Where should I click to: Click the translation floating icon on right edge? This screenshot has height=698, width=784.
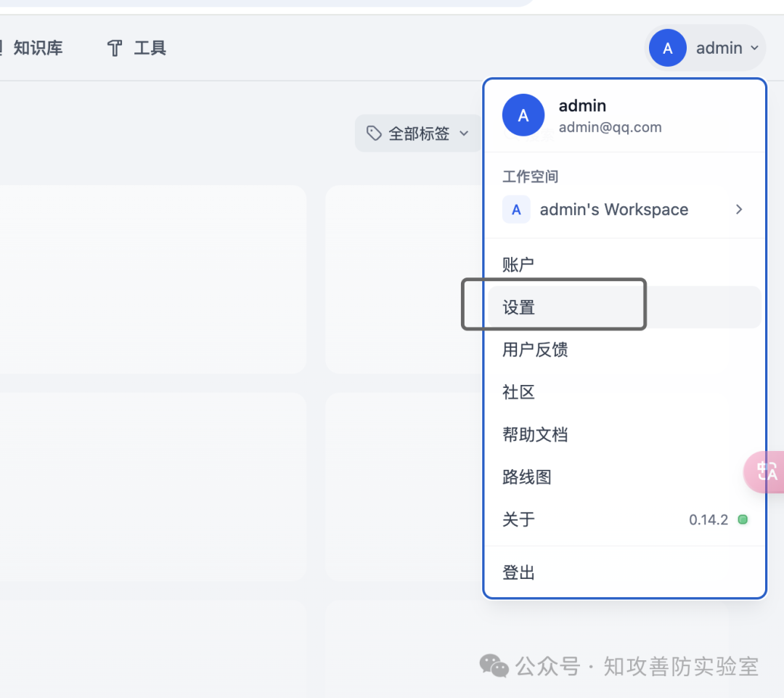[x=767, y=472]
